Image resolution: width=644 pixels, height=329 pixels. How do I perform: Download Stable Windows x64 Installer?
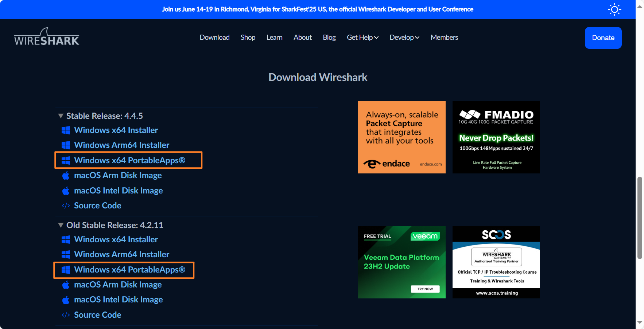[x=116, y=130]
